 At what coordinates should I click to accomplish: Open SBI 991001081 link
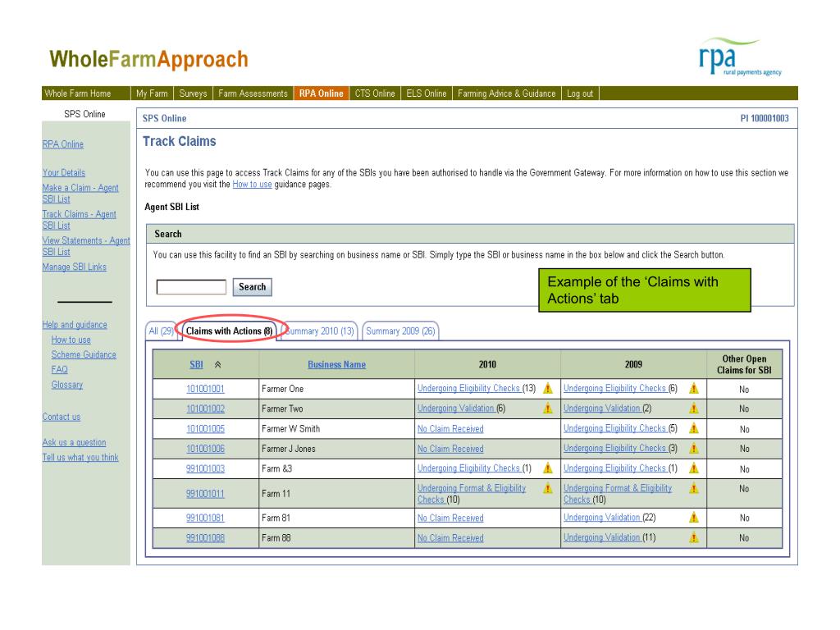point(205,518)
